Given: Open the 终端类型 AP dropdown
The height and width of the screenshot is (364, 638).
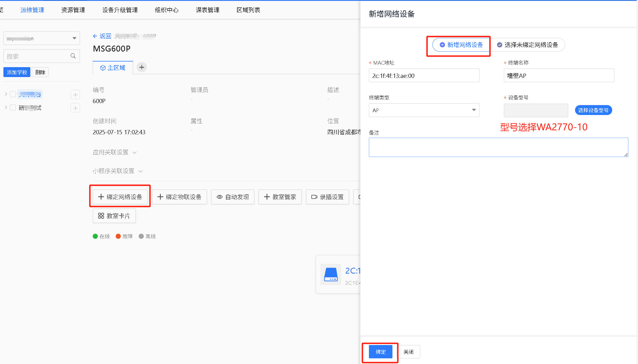Looking at the screenshot, I should pyautogui.click(x=424, y=110).
